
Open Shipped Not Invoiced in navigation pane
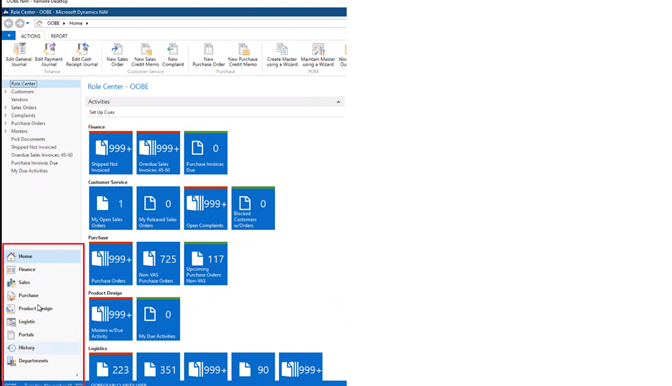[33, 147]
